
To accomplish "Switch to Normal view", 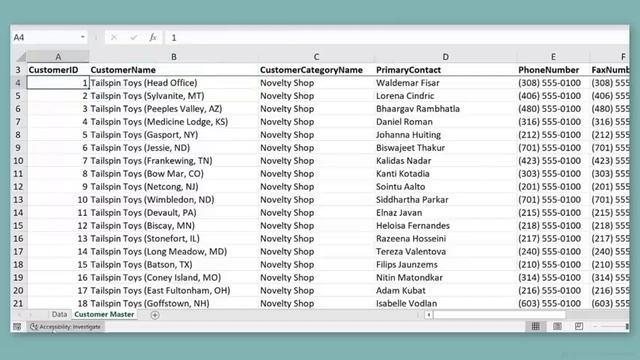I will (x=536, y=326).
